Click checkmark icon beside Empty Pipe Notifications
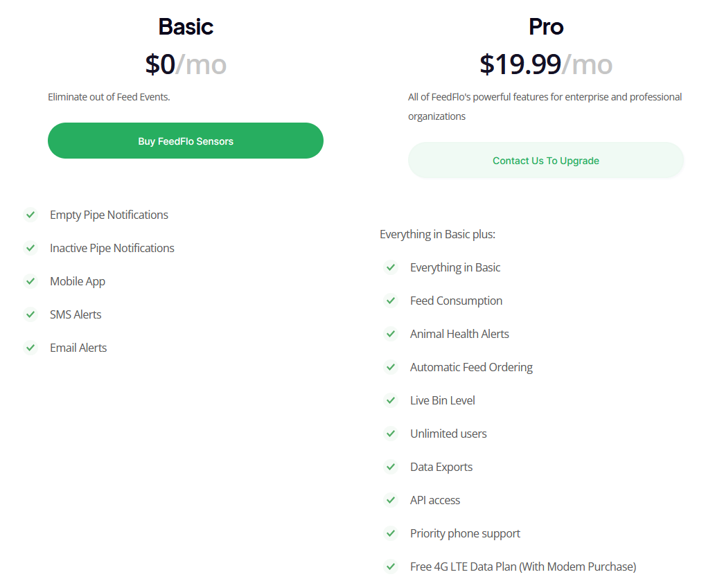The height and width of the screenshot is (588, 724). coord(30,215)
